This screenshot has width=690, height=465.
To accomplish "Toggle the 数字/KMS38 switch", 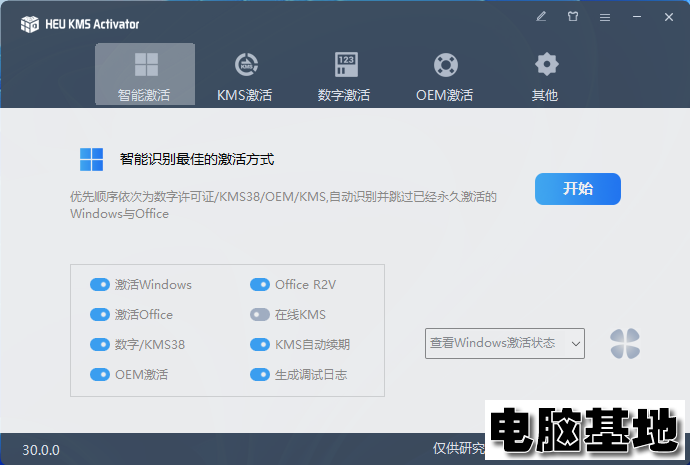I will (x=100, y=344).
